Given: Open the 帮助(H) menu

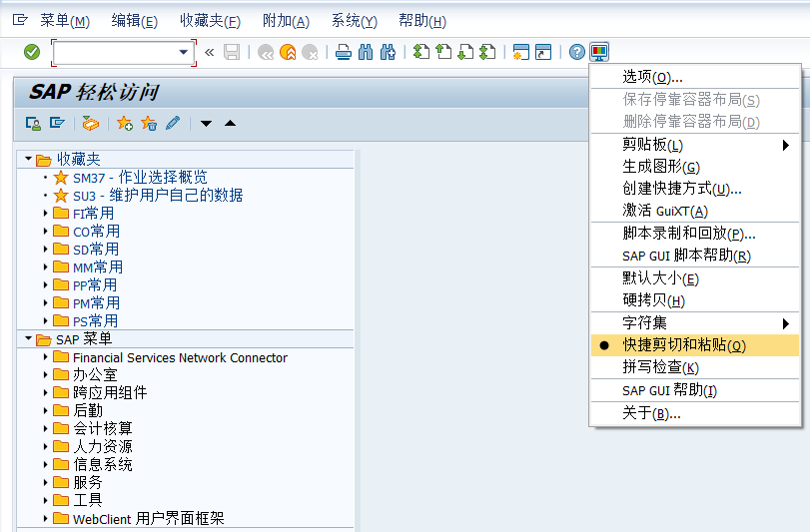Looking at the screenshot, I should [422, 21].
